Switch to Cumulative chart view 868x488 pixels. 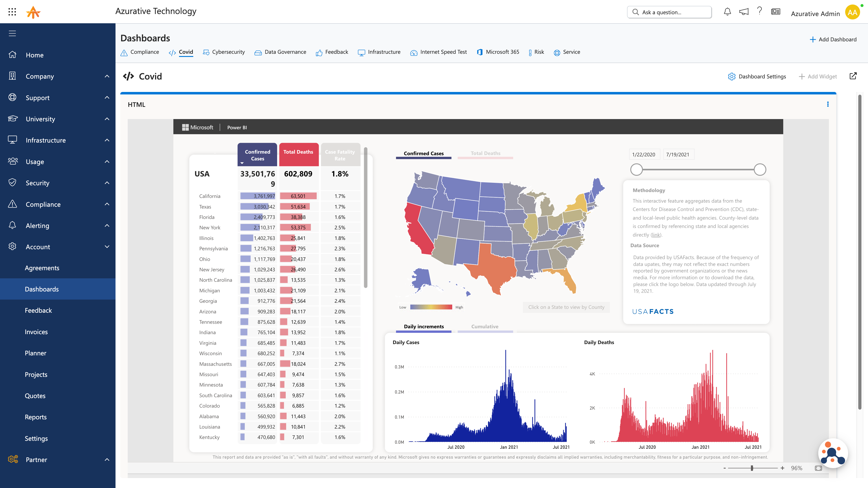(485, 326)
